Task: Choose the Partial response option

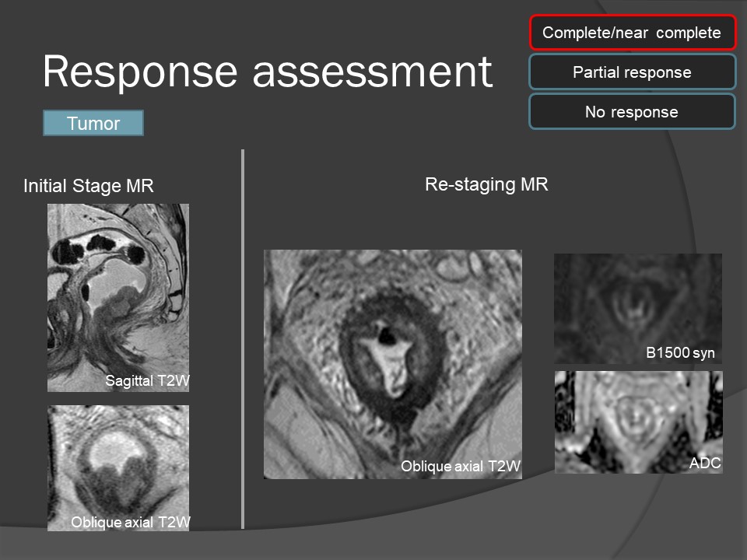Action: 632,72
